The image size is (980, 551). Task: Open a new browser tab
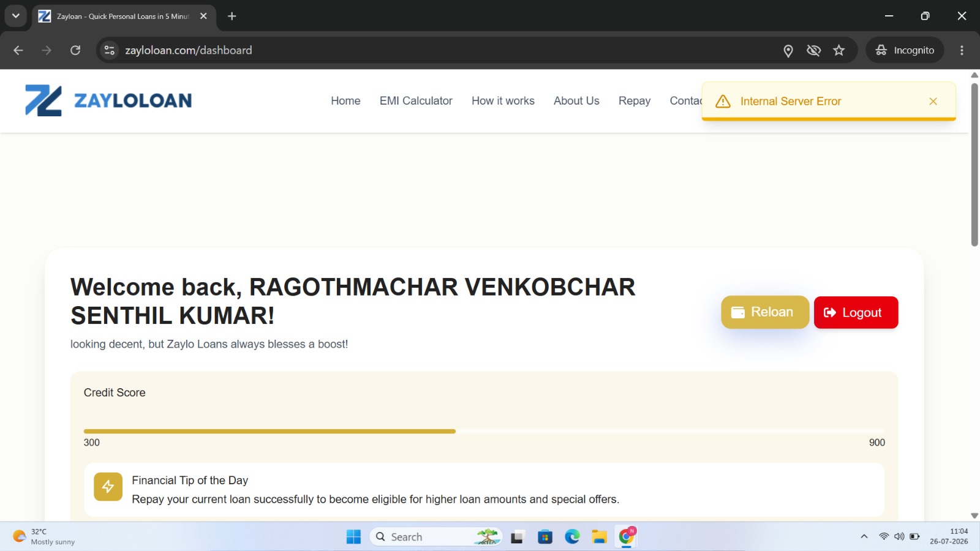(x=232, y=17)
